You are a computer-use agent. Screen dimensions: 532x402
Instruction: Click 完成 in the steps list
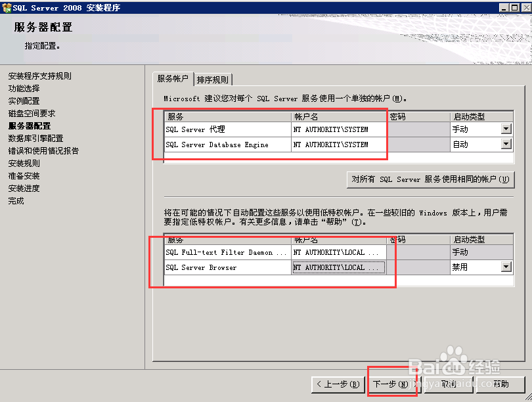16,201
